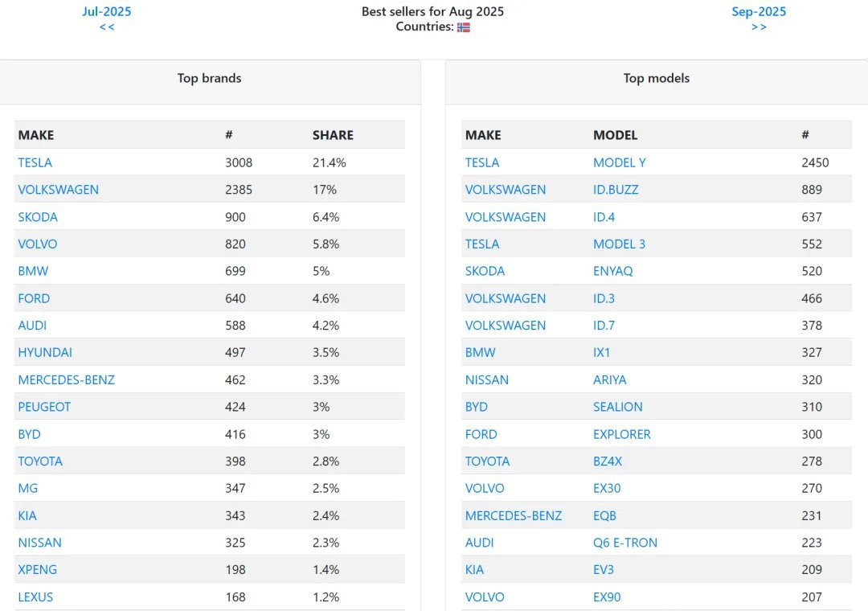
Task: Click XPENG brand link
Action: [37, 570]
